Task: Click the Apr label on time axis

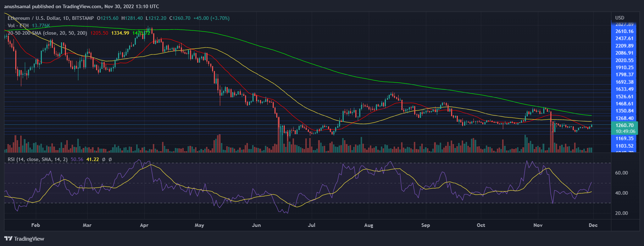Action: 144,225
